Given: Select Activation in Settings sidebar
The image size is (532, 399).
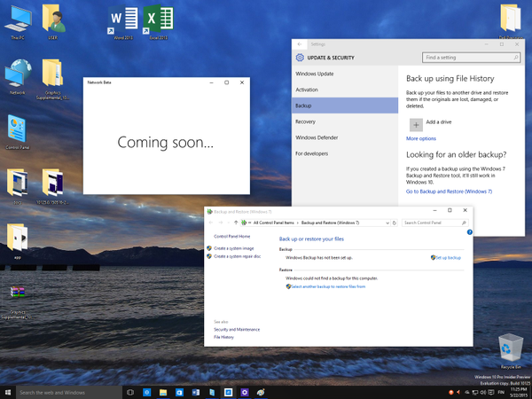Looking at the screenshot, I should (345, 90).
